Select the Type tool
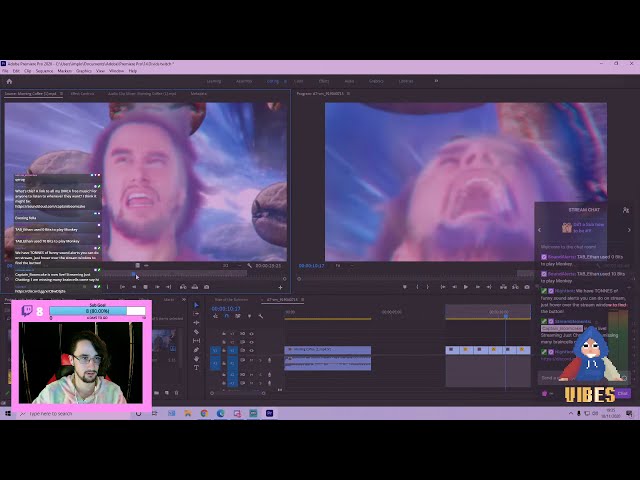 tap(196, 368)
